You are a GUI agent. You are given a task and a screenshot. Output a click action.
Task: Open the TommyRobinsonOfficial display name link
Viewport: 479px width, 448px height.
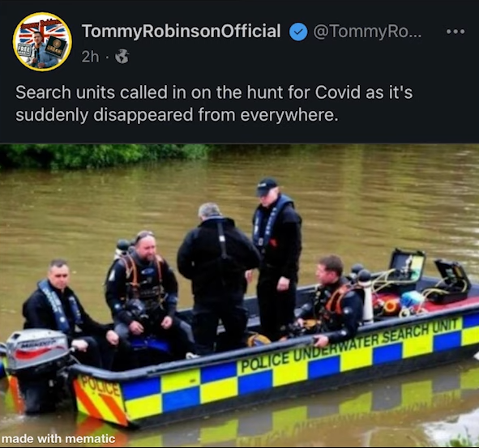(182, 31)
